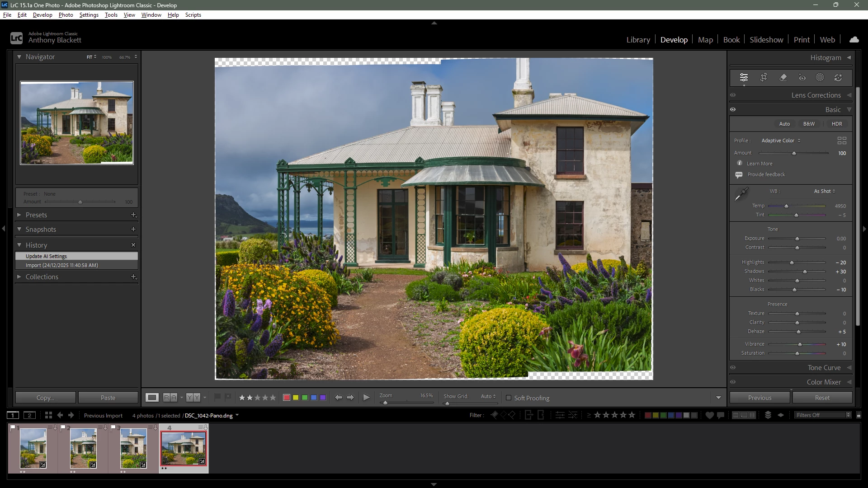Open the Scripts menu
Image resolution: width=868 pixels, height=488 pixels.
coord(193,15)
